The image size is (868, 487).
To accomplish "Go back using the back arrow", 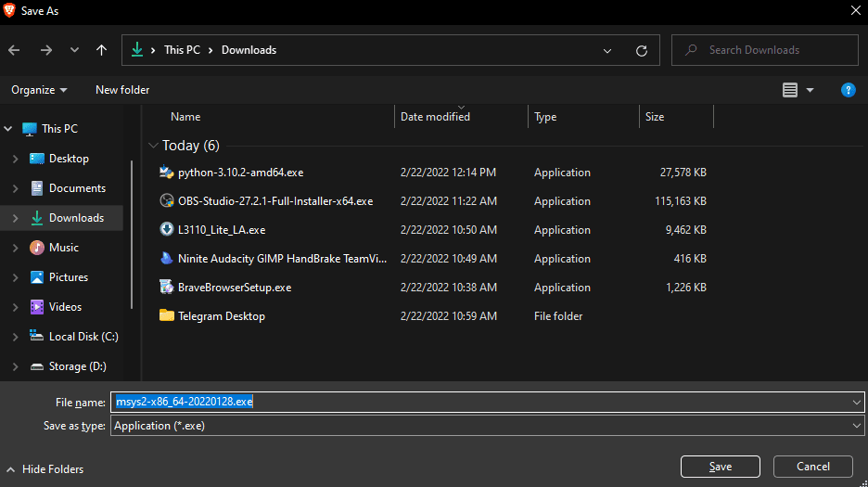I will pos(15,50).
